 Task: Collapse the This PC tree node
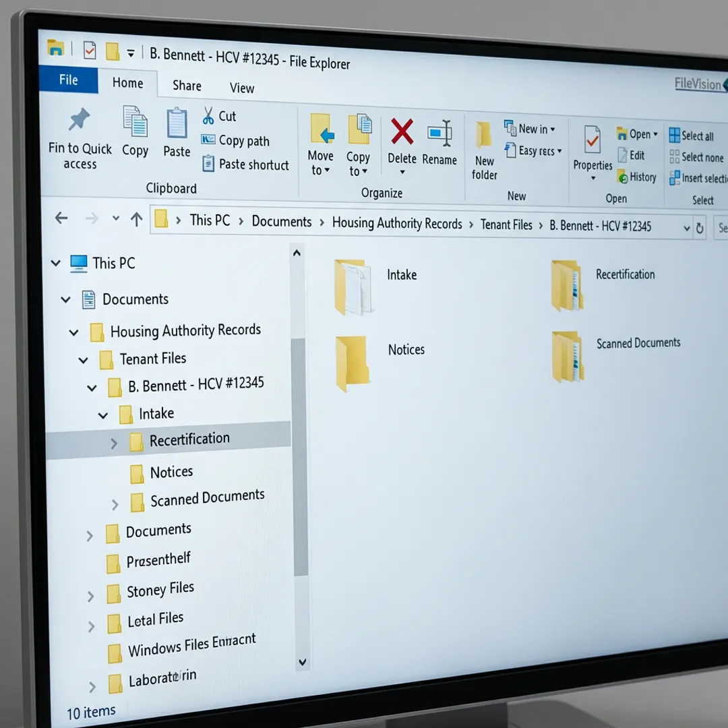coord(56,264)
